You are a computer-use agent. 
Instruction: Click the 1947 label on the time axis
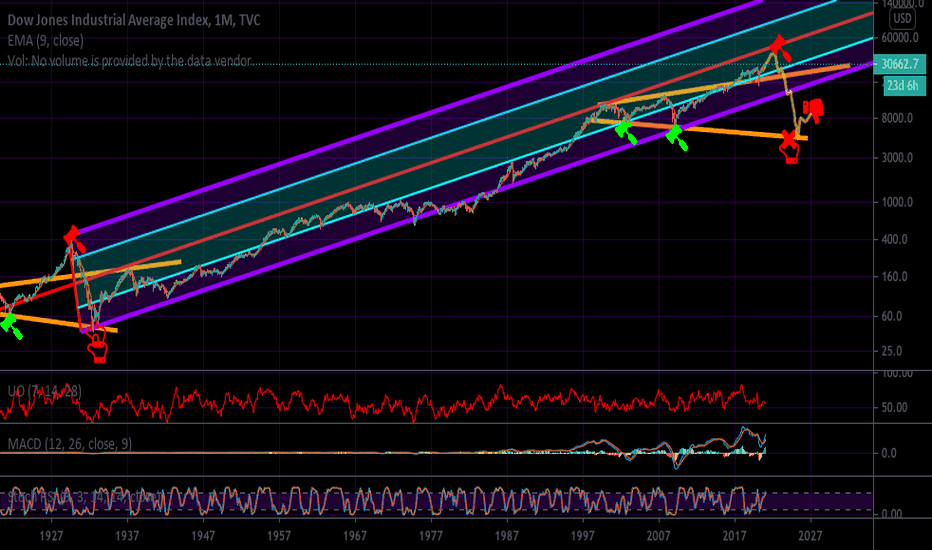[x=203, y=536]
